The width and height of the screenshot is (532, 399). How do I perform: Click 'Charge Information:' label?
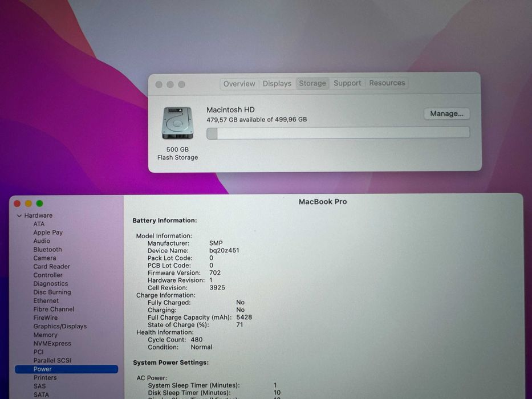pos(165,295)
